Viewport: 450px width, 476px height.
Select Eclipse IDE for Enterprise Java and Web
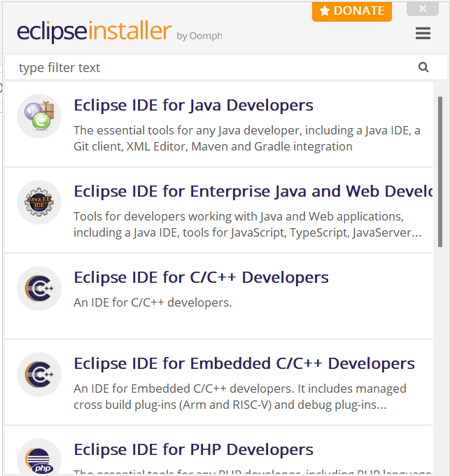click(x=219, y=210)
